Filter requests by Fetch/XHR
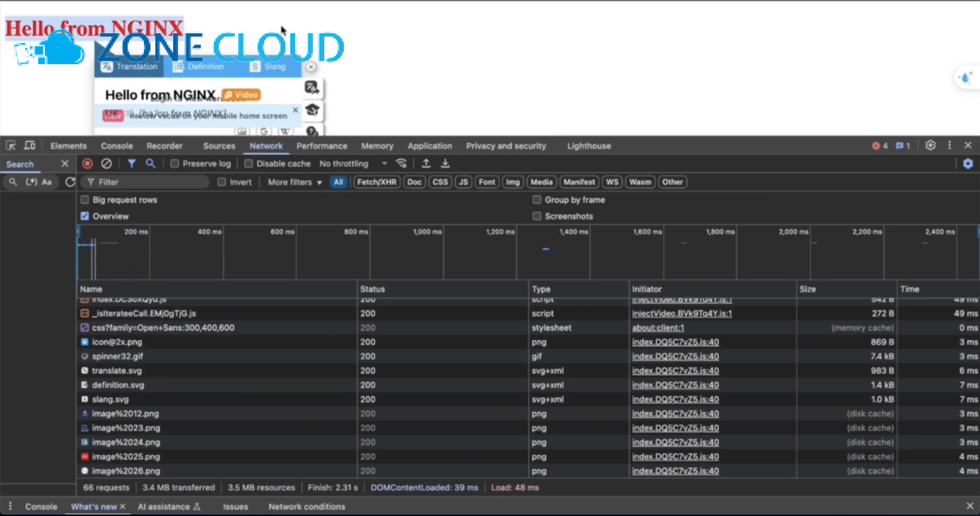 pos(377,182)
